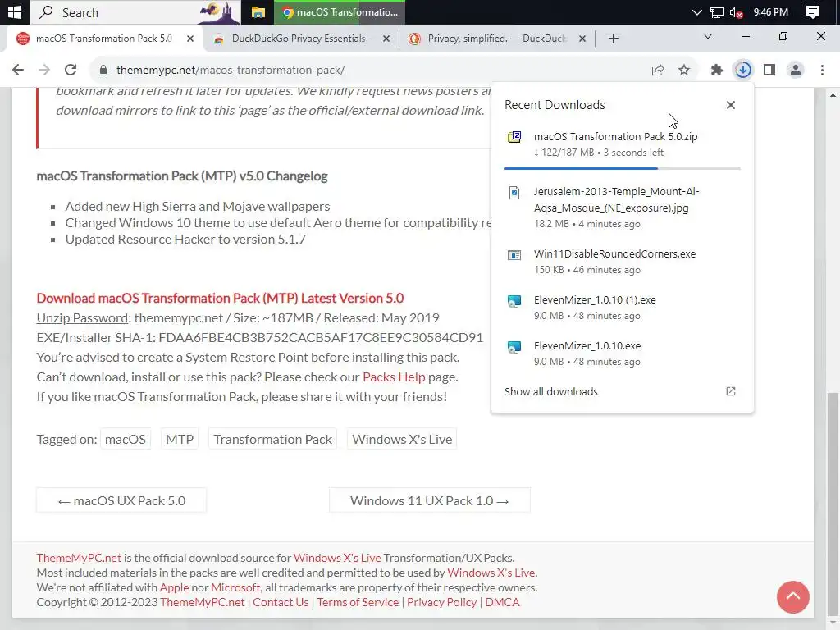The height and width of the screenshot is (630, 840).
Task: Click the share page icon in address bar
Action: click(658, 70)
